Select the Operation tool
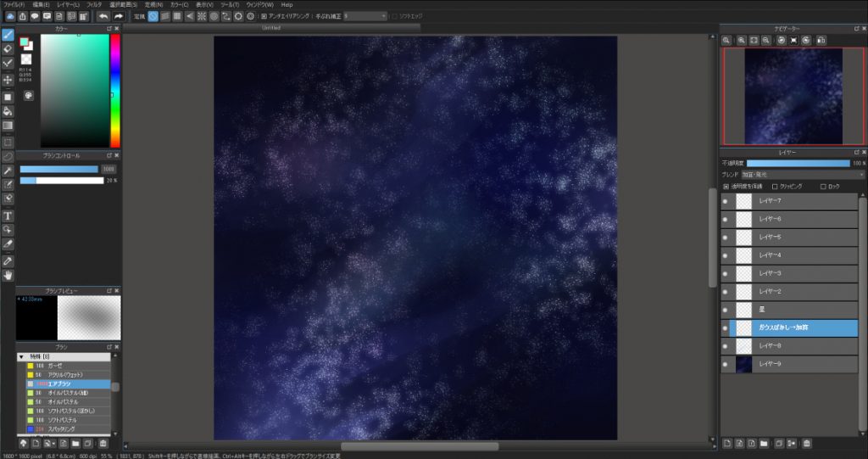Viewport: 868px width, 459px height. tap(8, 229)
